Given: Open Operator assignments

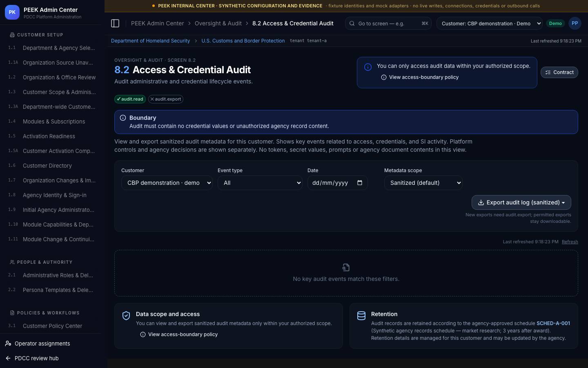Looking at the screenshot, I should click(42, 343).
